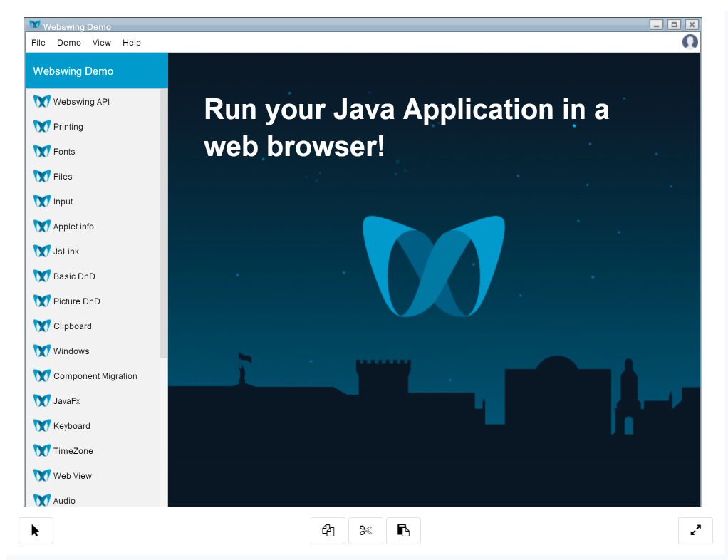Click the butterfly icon beside Applet info
728x560 pixels.
point(42,226)
